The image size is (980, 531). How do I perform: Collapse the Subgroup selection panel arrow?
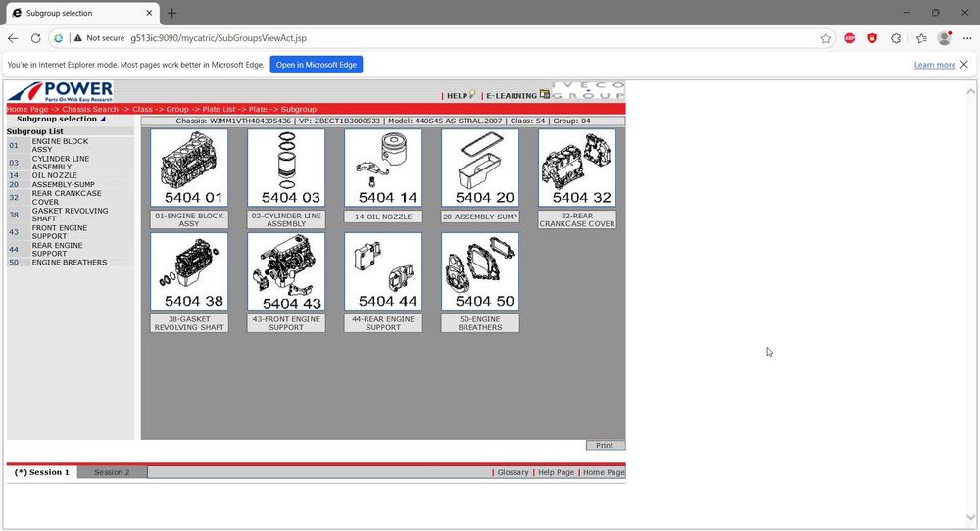pyautogui.click(x=103, y=119)
